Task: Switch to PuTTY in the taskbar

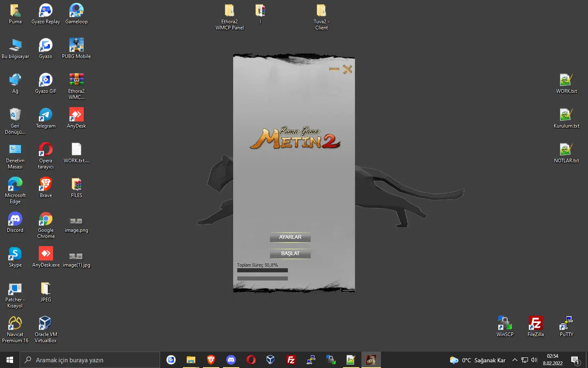Action: (x=311, y=360)
